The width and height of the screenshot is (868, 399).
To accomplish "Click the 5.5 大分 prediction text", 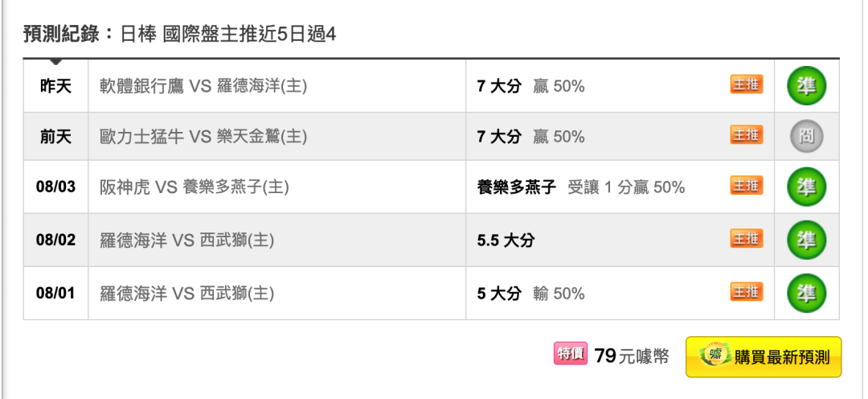I will click(506, 241).
